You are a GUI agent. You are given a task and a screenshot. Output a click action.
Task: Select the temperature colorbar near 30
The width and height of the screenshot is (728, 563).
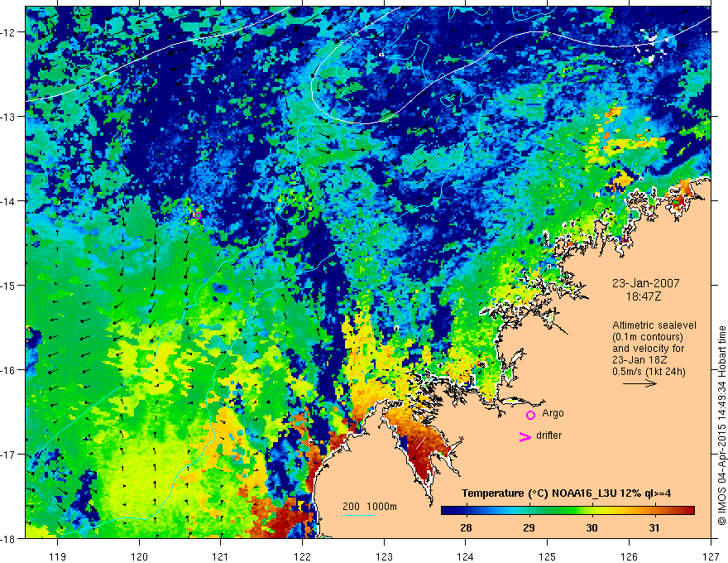pyautogui.click(x=591, y=511)
